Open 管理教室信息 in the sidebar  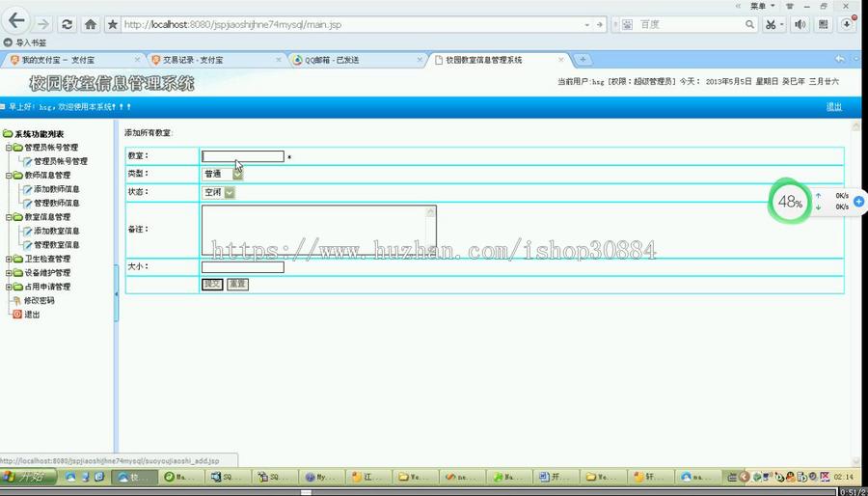point(57,245)
